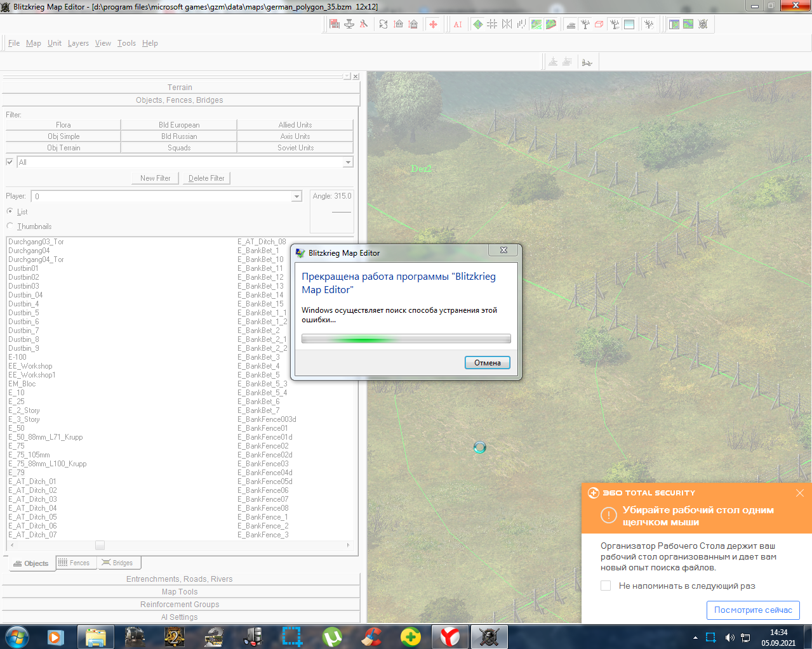Viewport: 812px width, 649px height.
Task: Open the Tools menu
Action: [126, 43]
